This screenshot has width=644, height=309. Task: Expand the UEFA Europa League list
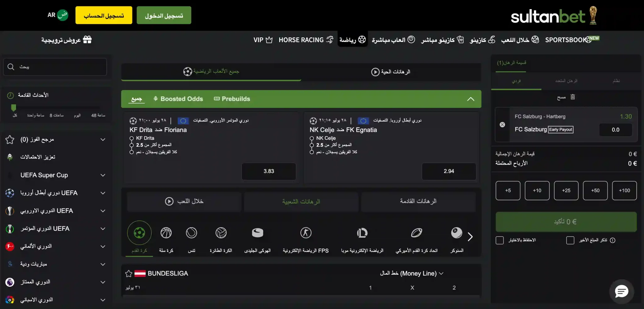pos(103,211)
